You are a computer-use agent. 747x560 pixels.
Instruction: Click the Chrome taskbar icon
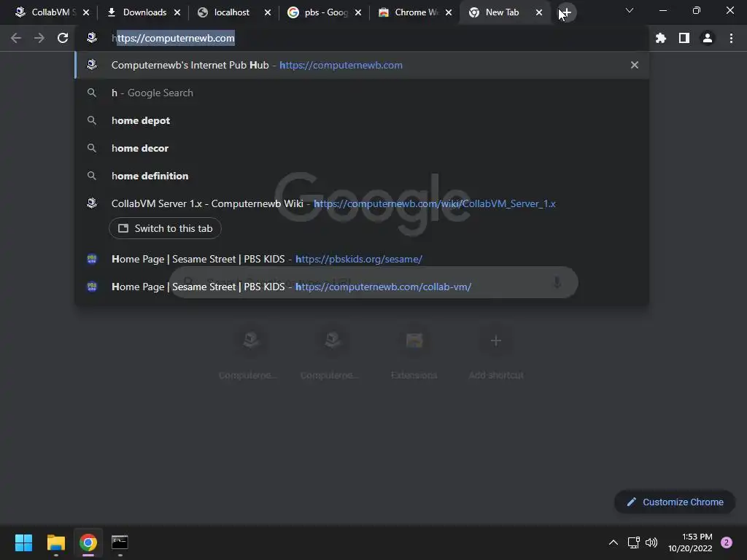(x=88, y=542)
